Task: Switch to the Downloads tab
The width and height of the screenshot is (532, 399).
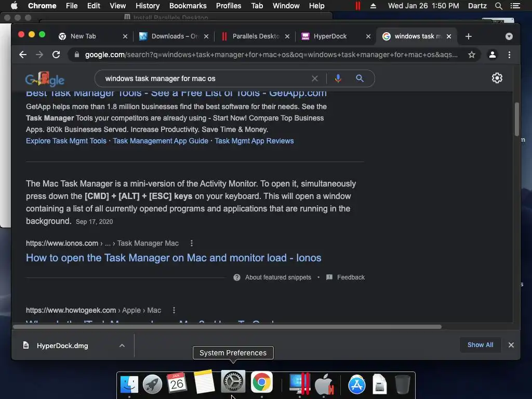Action: click(x=174, y=36)
